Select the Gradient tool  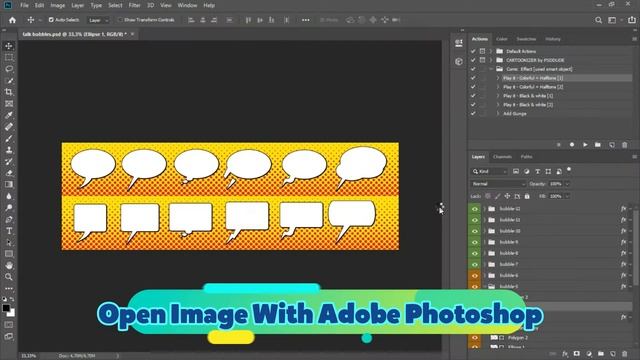click(x=9, y=184)
